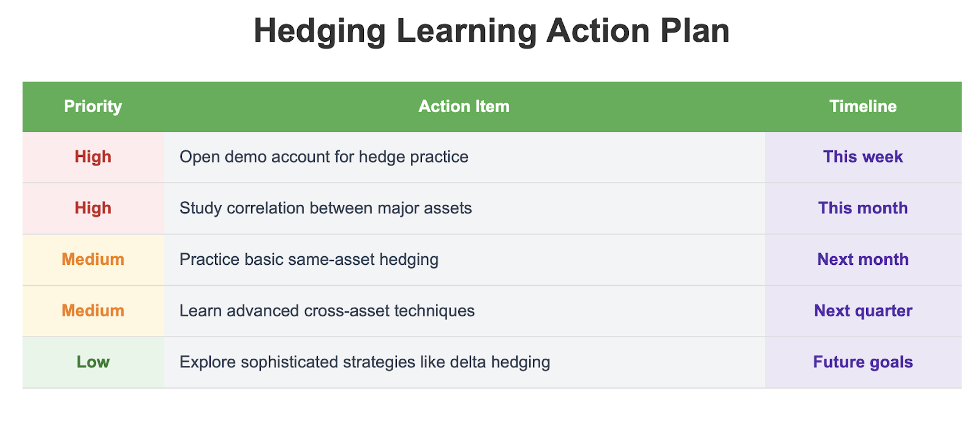
Task: Select "Study correlation between major assets" item
Action: point(326,208)
